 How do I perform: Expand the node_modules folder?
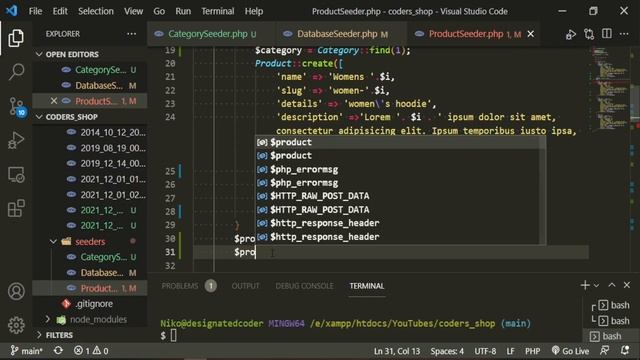(x=47, y=319)
